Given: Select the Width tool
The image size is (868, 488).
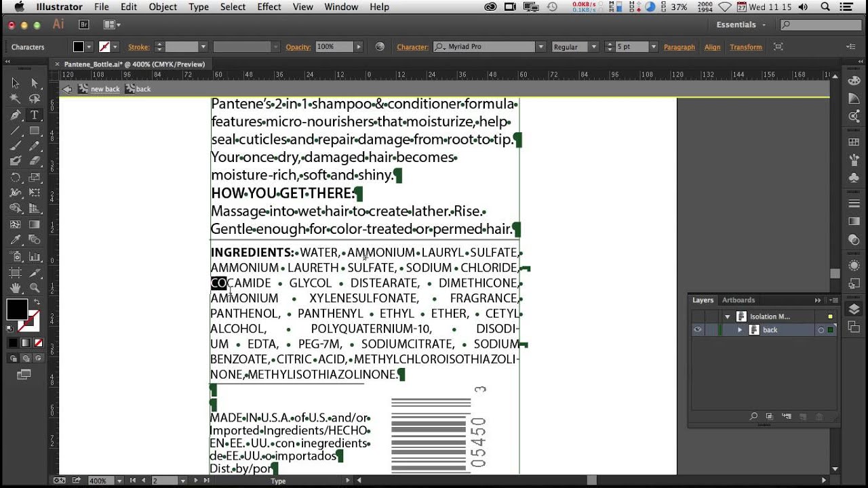Looking at the screenshot, I should pyautogui.click(x=15, y=193).
